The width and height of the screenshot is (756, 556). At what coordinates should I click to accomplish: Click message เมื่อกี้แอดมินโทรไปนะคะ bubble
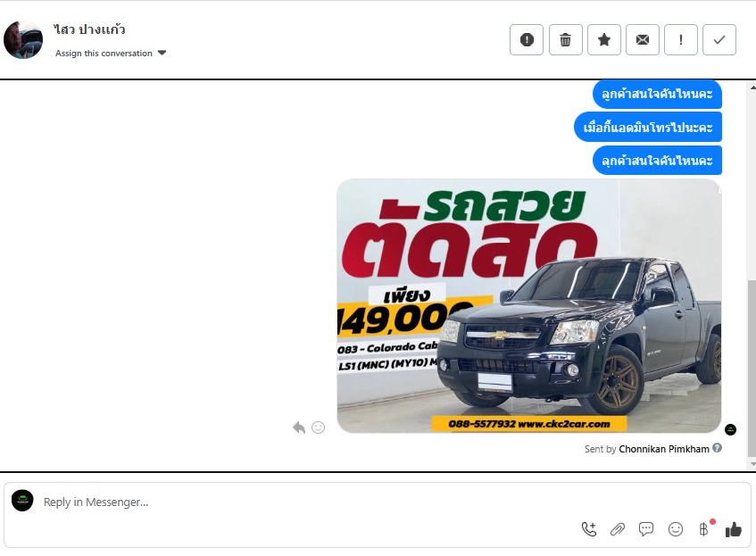click(x=648, y=128)
